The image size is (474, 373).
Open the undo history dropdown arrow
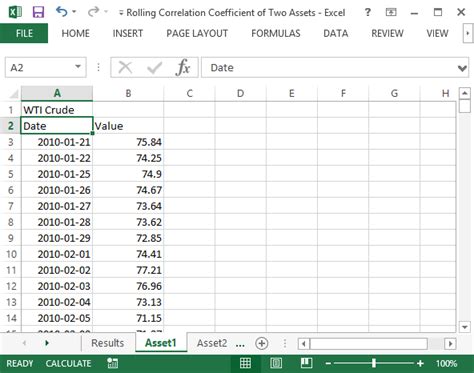click(74, 12)
